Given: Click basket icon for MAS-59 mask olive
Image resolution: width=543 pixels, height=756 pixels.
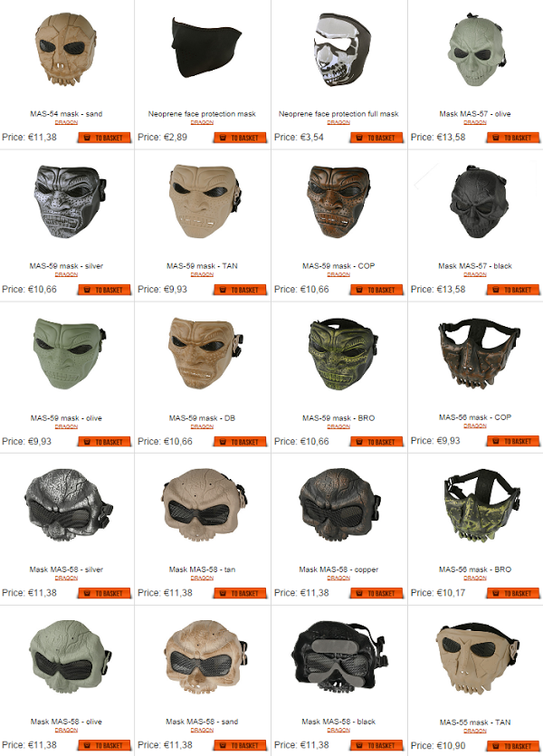Looking at the screenshot, I should [x=87, y=442].
